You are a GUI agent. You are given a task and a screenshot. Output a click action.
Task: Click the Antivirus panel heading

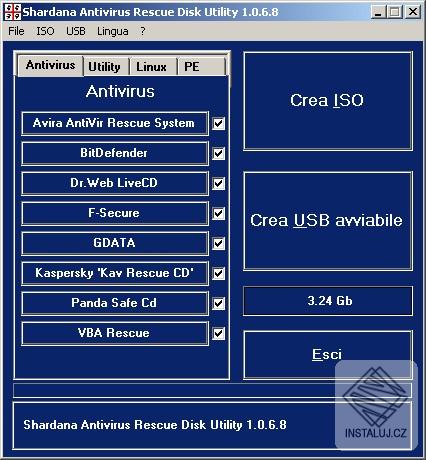(x=120, y=91)
